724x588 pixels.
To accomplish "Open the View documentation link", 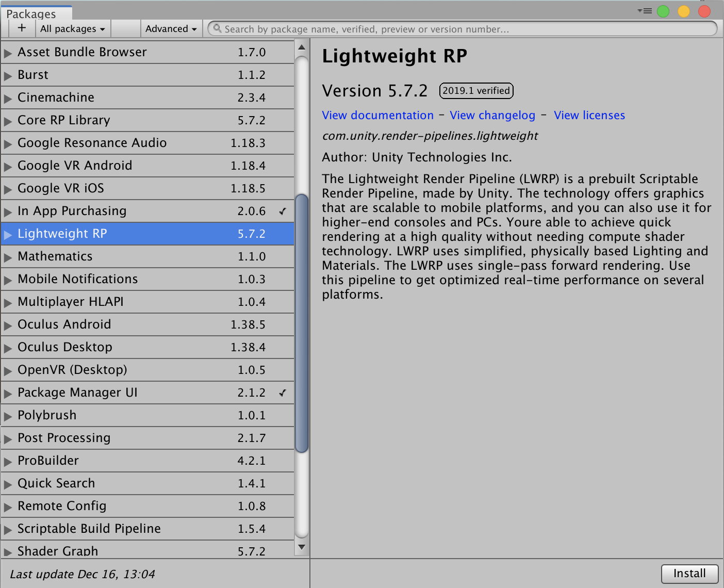I will pyautogui.click(x=377, y=116).
